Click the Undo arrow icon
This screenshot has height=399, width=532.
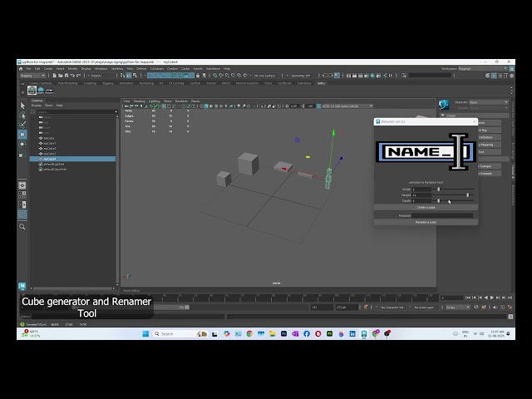pyautogui.click(x=72, y=76)
